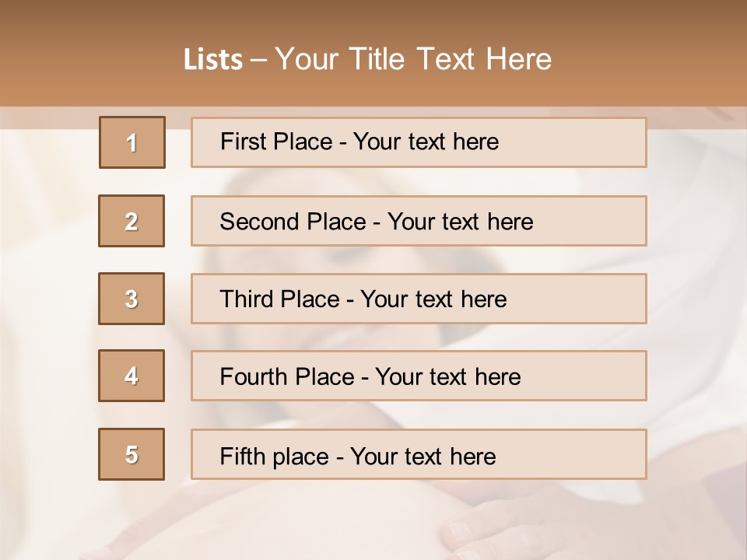Select the number 2 square box
The height and width of the screenshot is (560, 747).
tap(132, 221)
